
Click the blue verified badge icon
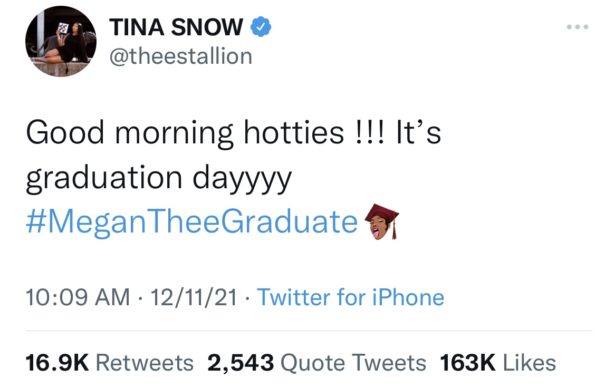tap(260, 27)
